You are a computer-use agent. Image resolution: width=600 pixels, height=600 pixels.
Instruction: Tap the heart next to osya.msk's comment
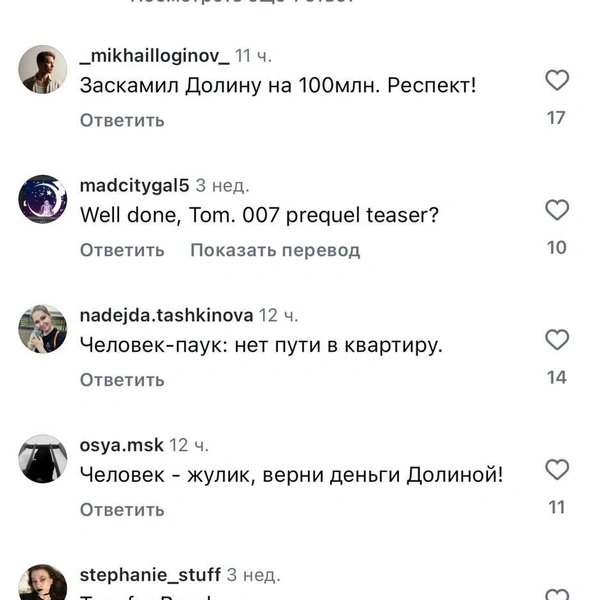[x=556, y=469]
